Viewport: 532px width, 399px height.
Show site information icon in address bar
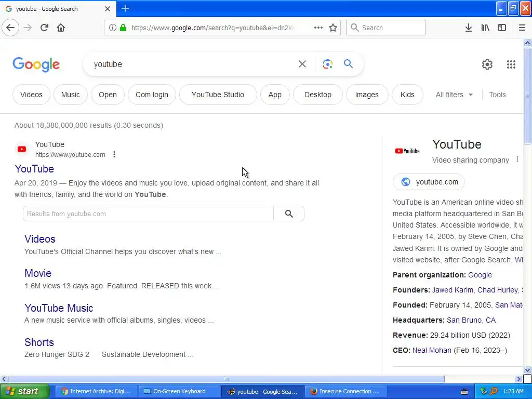click(x=112, y=28)
